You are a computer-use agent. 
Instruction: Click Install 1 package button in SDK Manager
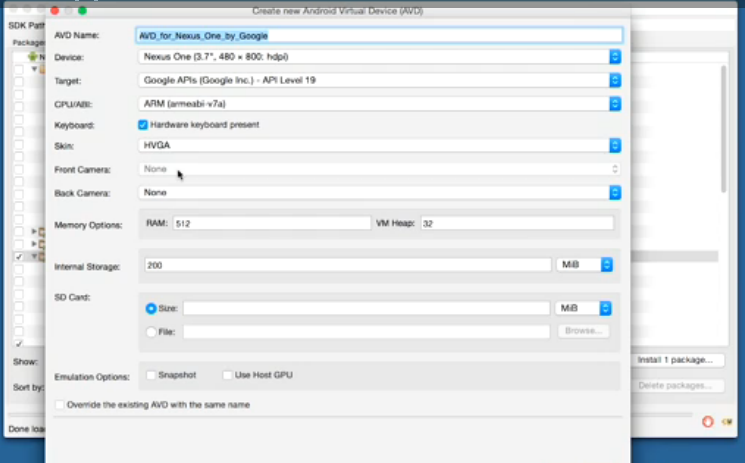pos(675,360)
